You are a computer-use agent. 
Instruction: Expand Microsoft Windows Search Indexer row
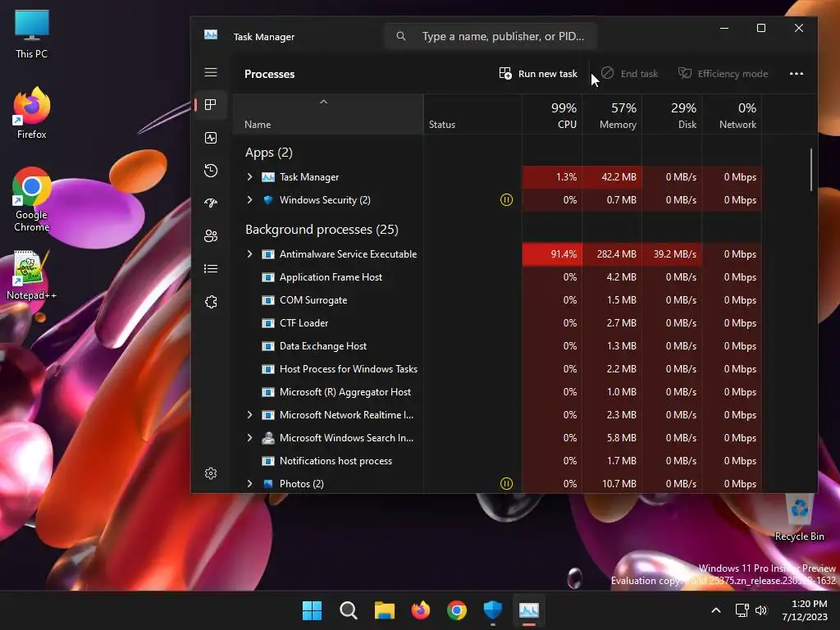(249, 438)
